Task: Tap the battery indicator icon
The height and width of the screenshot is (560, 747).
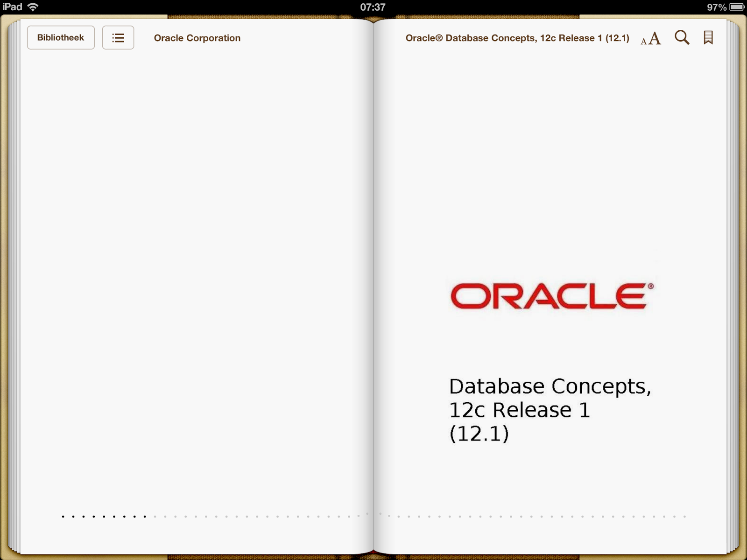Action: click(x=737, y=7)
